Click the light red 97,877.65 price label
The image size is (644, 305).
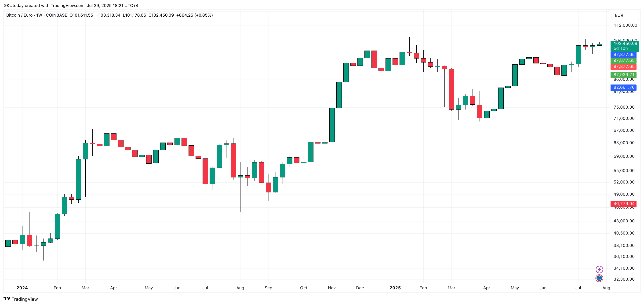(x=624, y=66)
